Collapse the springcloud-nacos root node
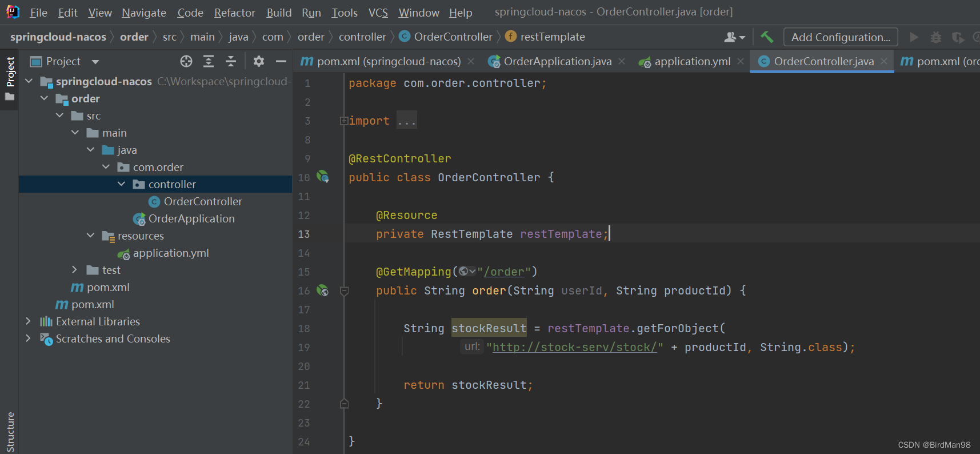Image resolution: width=980 pixels, height=454 pixels. click(x=29, y=81)
